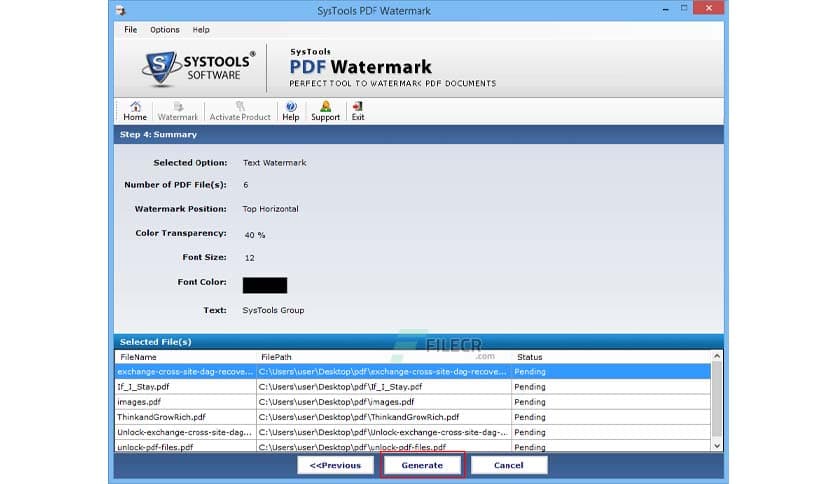Open the Options menu
Viewport: 836px width, 484px height.
point(165,30)
